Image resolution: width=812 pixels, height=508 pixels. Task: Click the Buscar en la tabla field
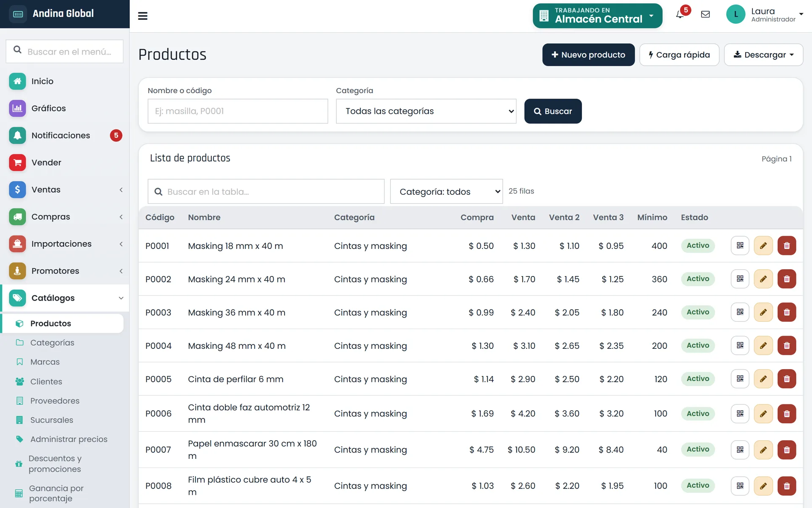pyautogui.click(x=266, y=192)
